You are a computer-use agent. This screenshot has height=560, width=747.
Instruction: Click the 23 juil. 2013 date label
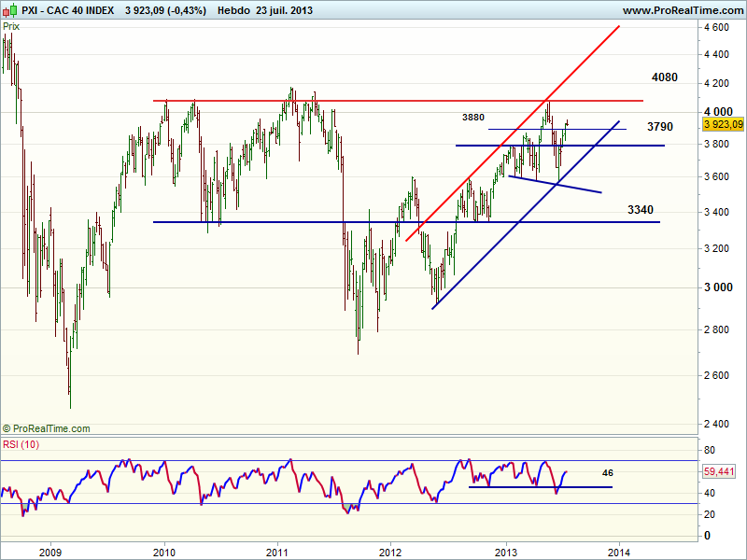285,10
